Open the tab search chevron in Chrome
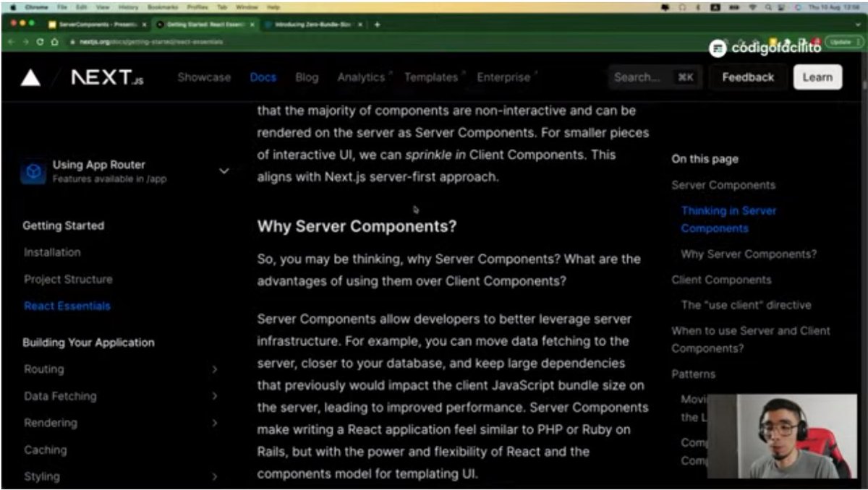This screenshot has width=868, height=490. coord(857,24)
